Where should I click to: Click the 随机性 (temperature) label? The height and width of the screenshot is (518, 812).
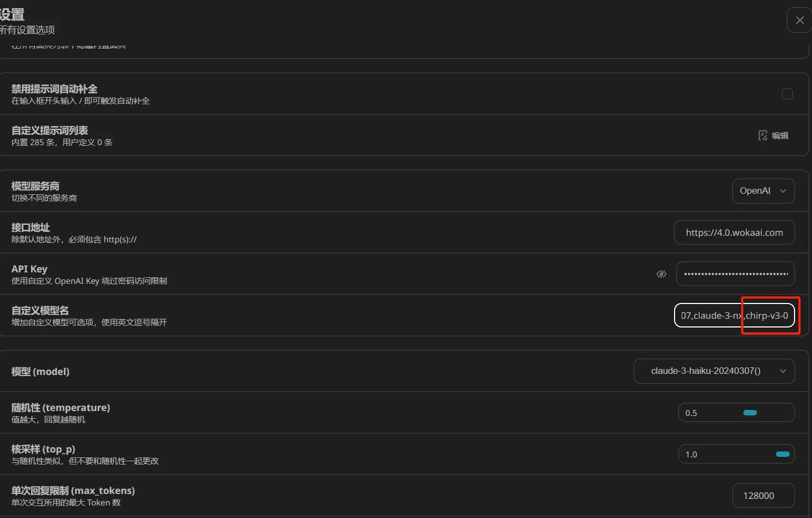(61, 408)
